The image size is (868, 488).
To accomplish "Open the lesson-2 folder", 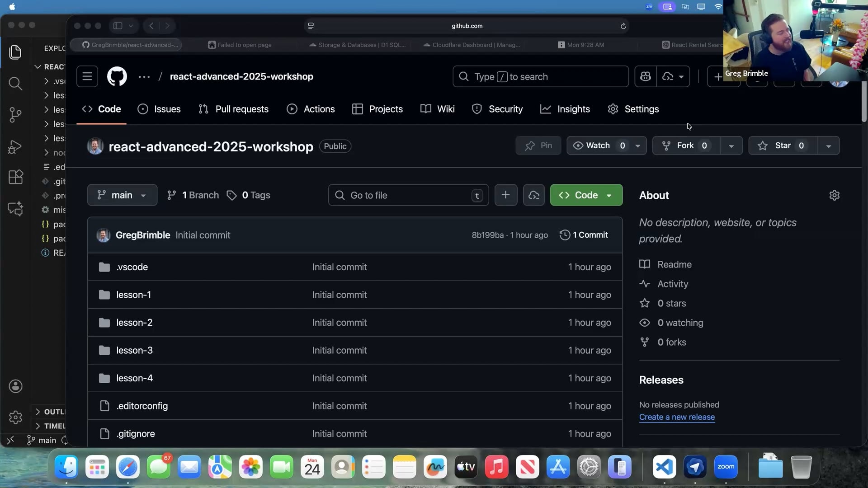I will (x=134, y=323).
